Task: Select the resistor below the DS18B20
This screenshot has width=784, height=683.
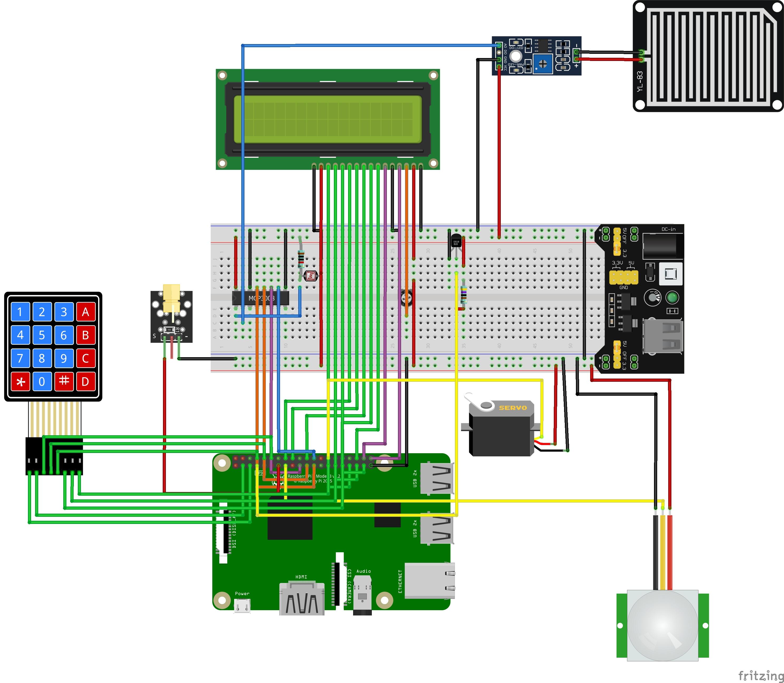Action: (464, 295)
